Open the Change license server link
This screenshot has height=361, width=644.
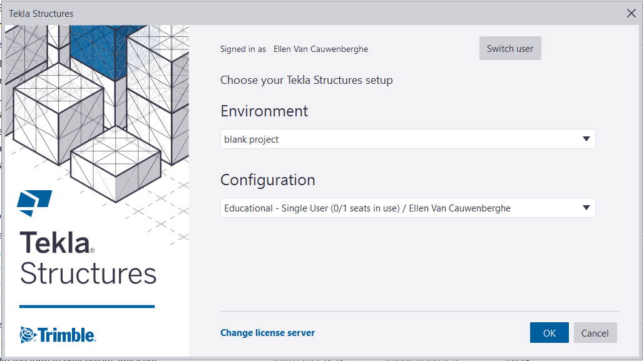(267, 333)
